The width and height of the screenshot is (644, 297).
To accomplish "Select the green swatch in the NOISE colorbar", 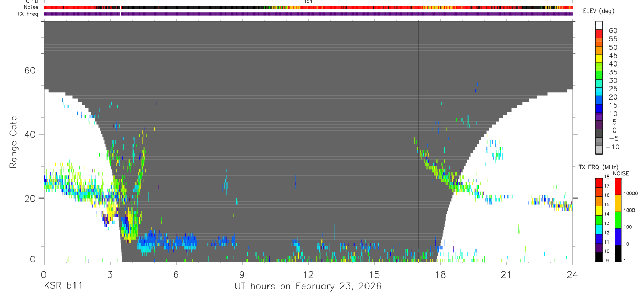I will 617,220.
